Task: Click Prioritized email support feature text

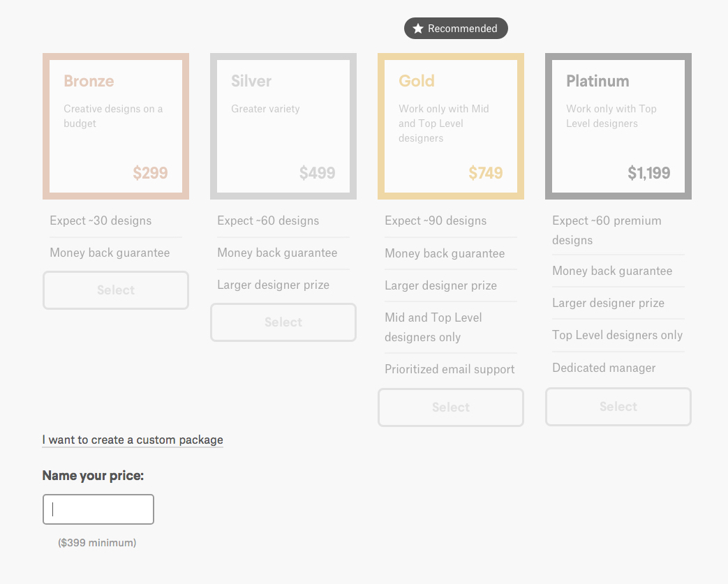Action: pyautogui.click(x=450, y=369)
